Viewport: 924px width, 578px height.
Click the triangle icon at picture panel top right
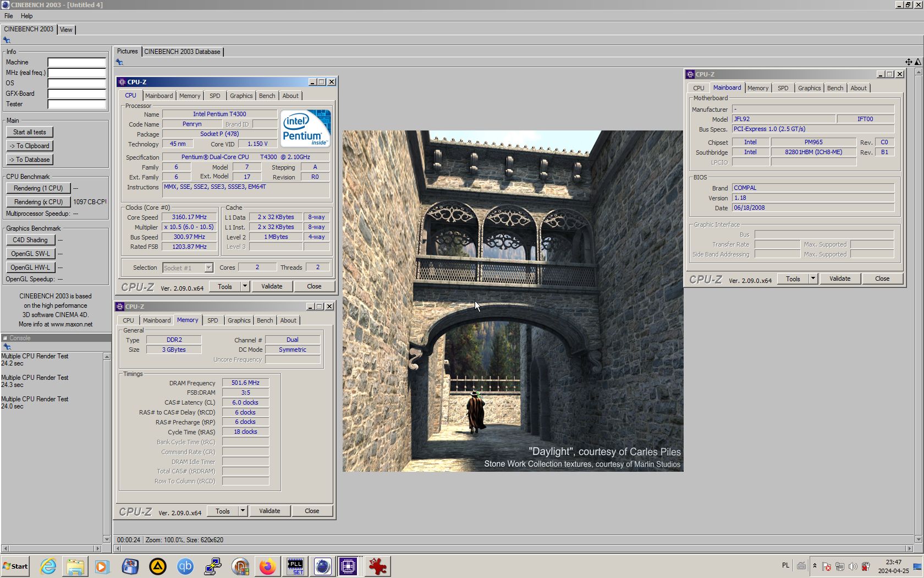pyautogui.click(x=917, y=62)
